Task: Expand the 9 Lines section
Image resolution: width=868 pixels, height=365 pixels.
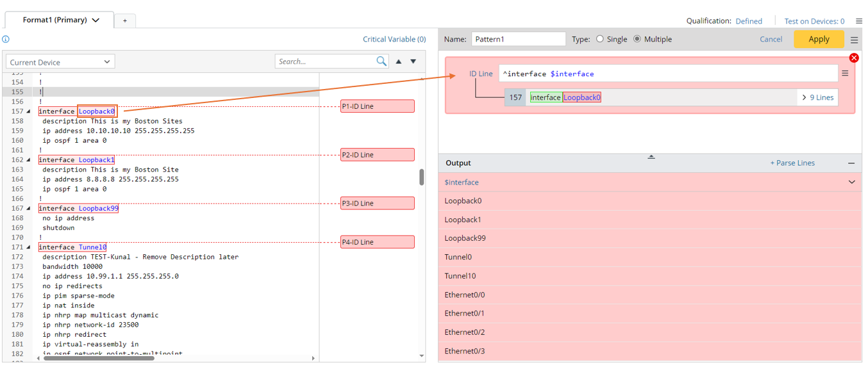Action: [x=817, y=97]
